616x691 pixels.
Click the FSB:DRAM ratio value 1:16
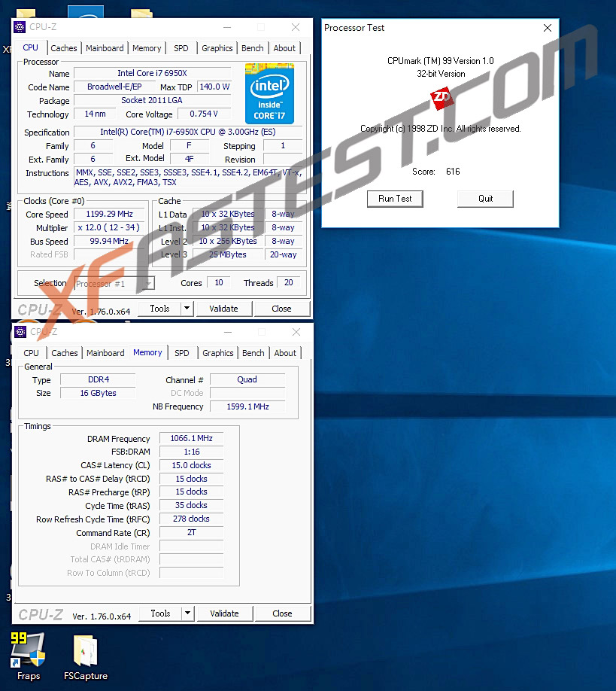click(192, 452)
